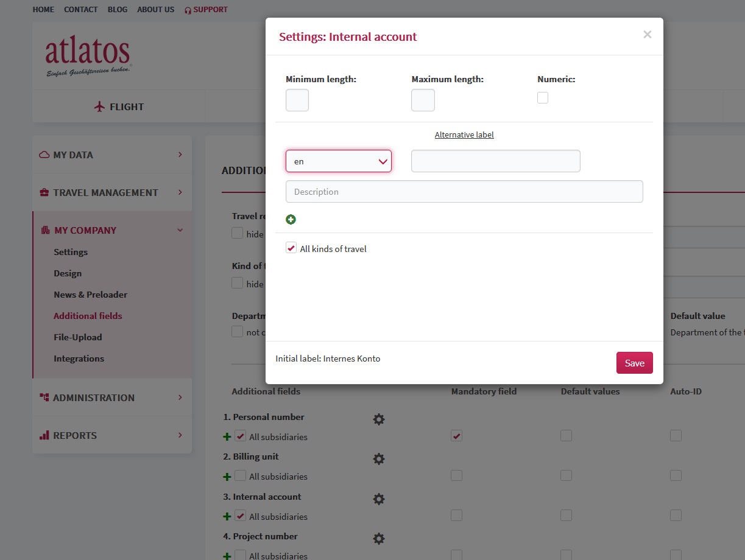This screenshot has width=745, height=560.
Task: Click into the Description input field
Action: pyautogui.click(x=464, y=192)
